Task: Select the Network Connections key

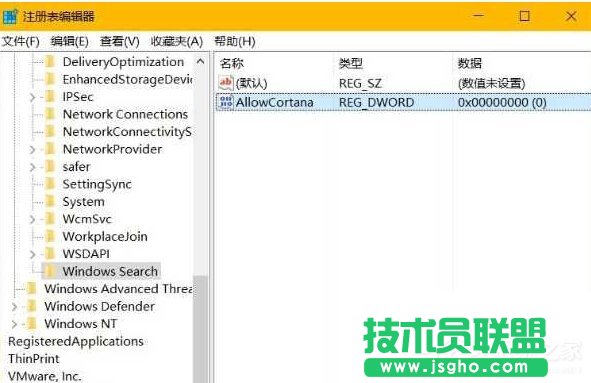Action: click(125, 114)
